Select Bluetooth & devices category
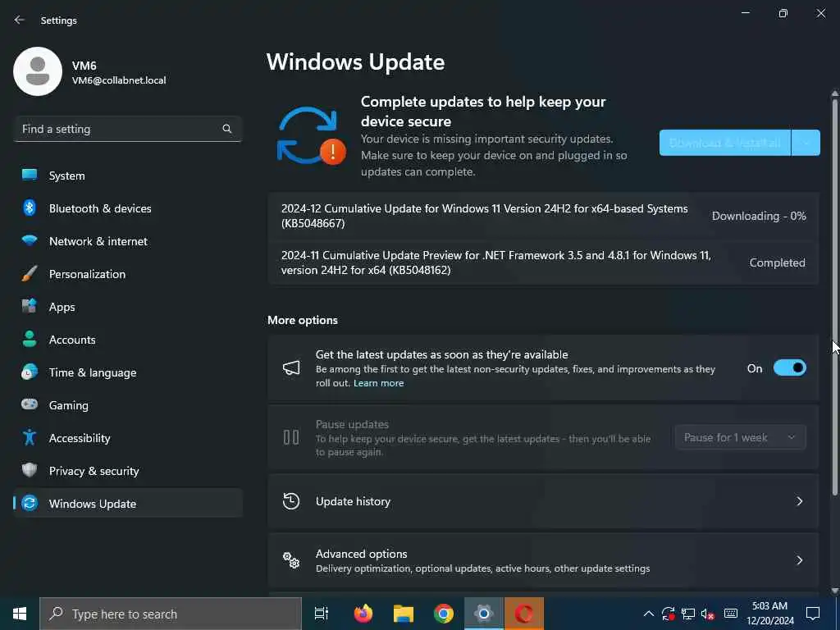840x630 pixels. [128, 208]
